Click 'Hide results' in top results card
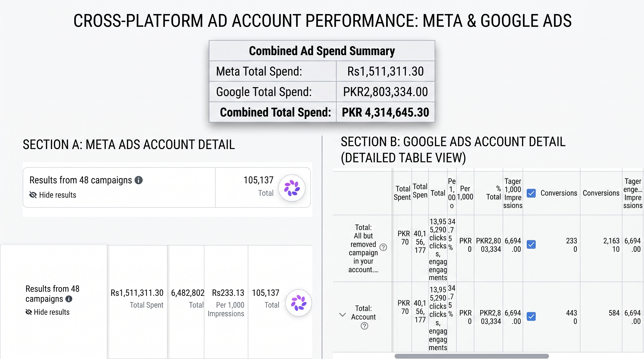 click(58, 195)
